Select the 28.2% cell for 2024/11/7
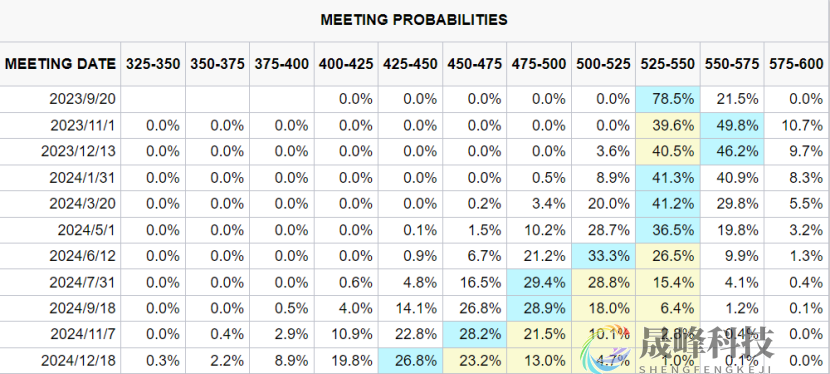The image size is (830, 374). [474, 334]
